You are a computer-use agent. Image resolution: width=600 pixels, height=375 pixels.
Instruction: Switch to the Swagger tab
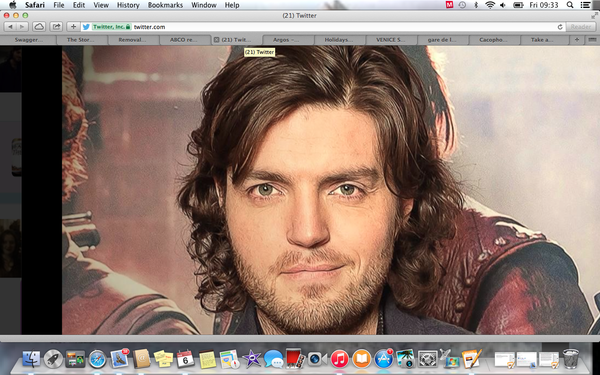pos(29,40)
